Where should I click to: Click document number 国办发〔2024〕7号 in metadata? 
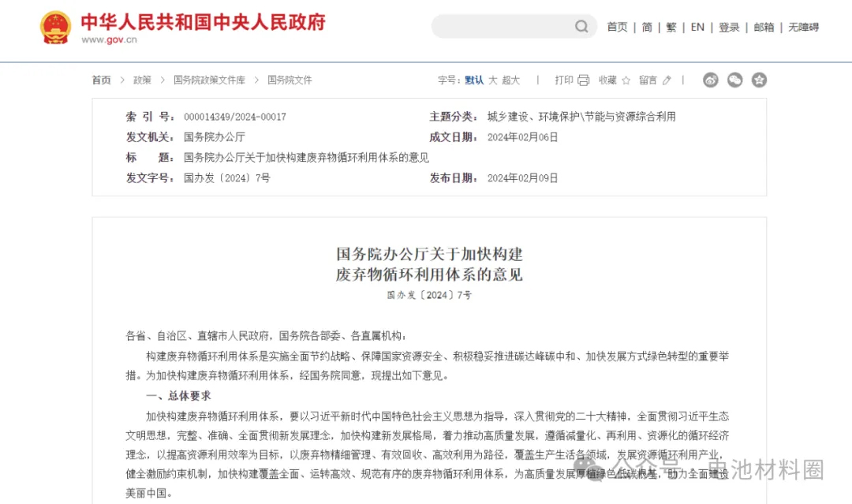coord(226,178)
